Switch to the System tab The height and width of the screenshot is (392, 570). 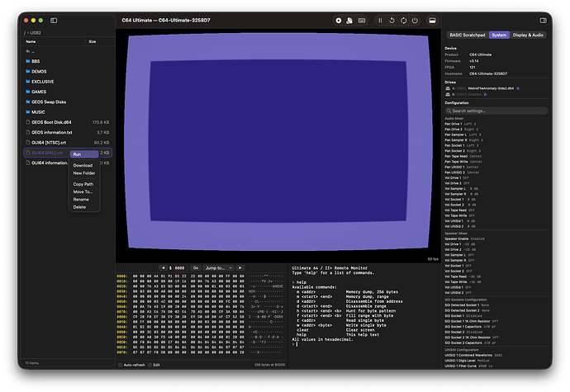499,35
